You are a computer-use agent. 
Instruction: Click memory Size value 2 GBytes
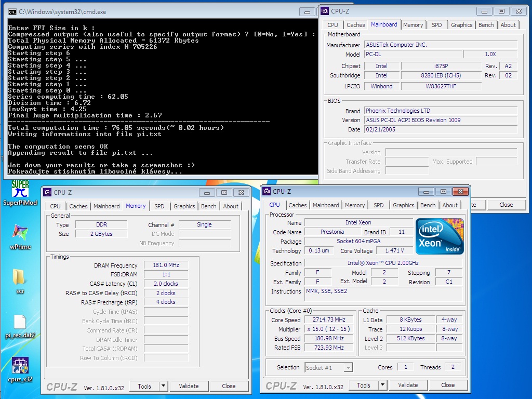pyautogui.click(x=101, y=234)
